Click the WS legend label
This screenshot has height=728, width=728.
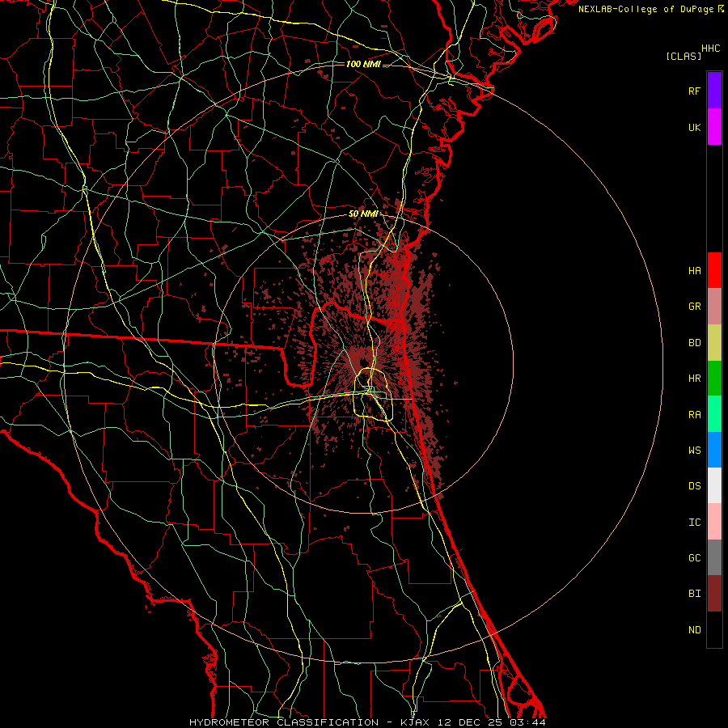694,450
